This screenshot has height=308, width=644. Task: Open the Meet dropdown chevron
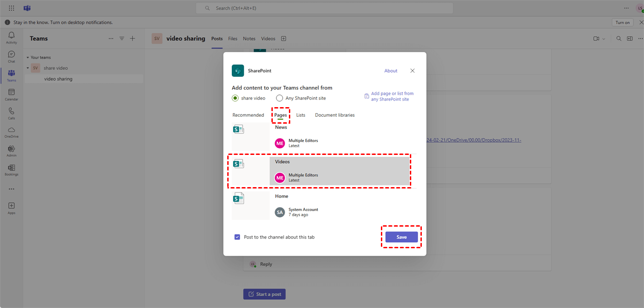604,39
